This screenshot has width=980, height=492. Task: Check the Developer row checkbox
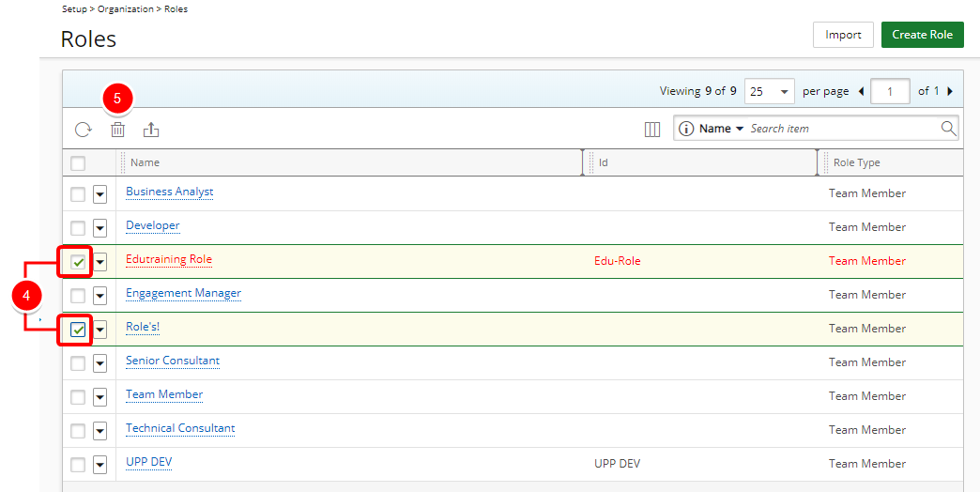(x=78, y=228)
